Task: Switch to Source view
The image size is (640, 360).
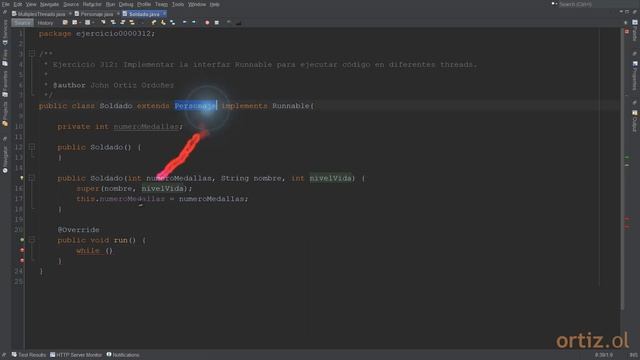Action: (22, 23)
